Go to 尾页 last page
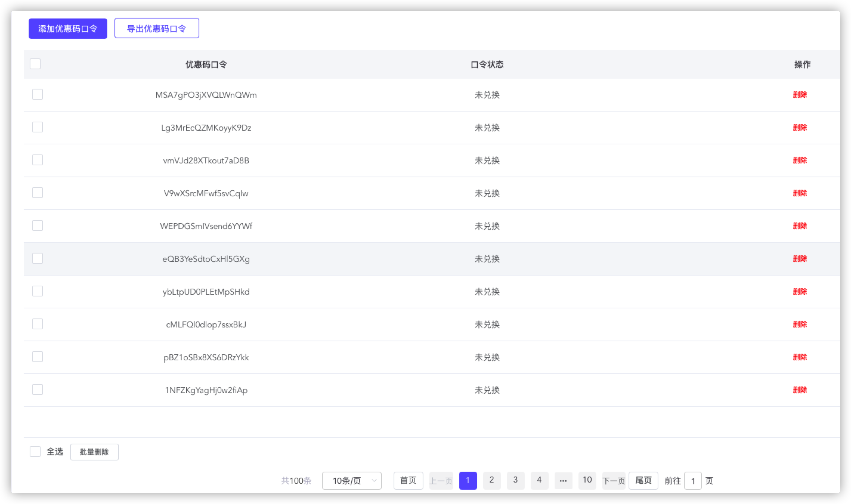 pyautogui.click(x=643, y=480)
